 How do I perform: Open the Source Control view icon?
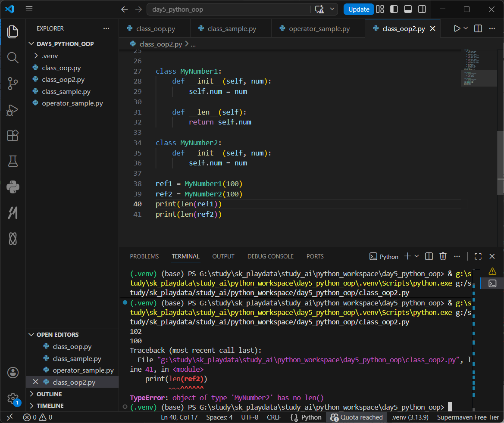pyautogui.click(x=13, y=84)
